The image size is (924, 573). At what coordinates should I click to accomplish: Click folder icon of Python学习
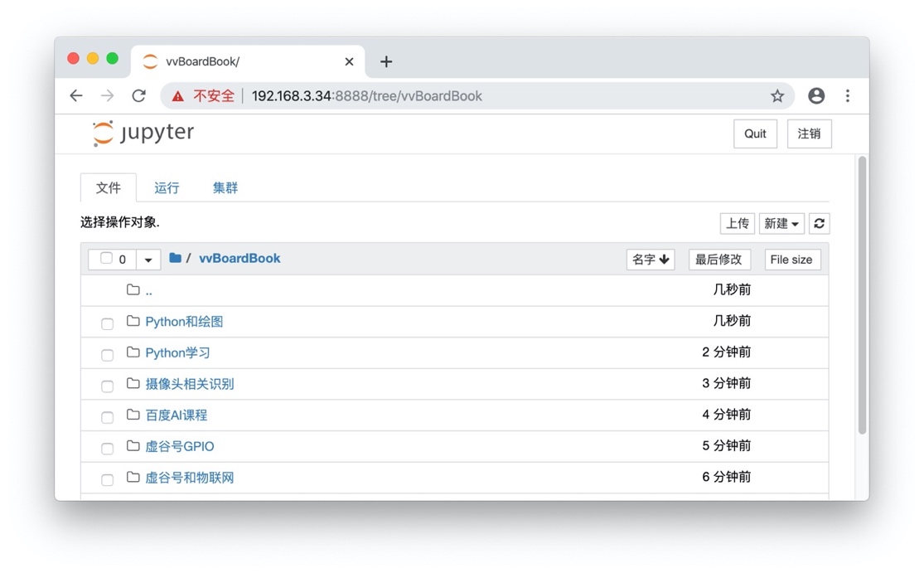click(133, 352)
